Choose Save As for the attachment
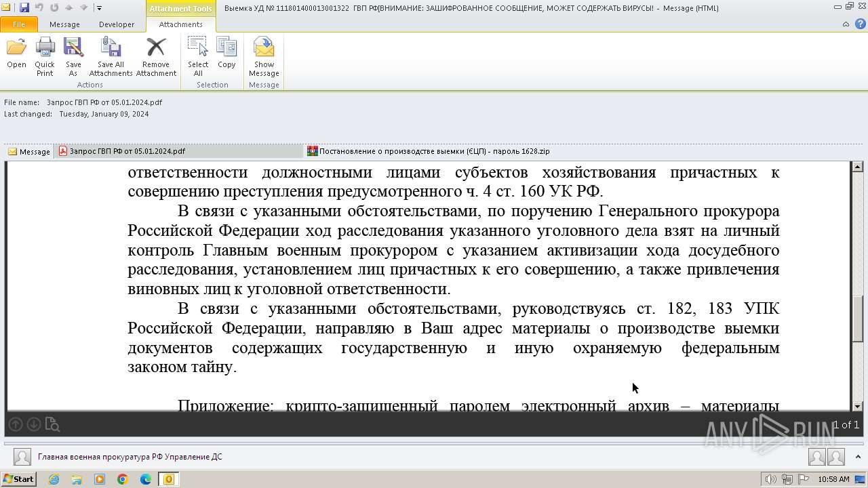The image size is (868, 488). [x=73, y=57]
